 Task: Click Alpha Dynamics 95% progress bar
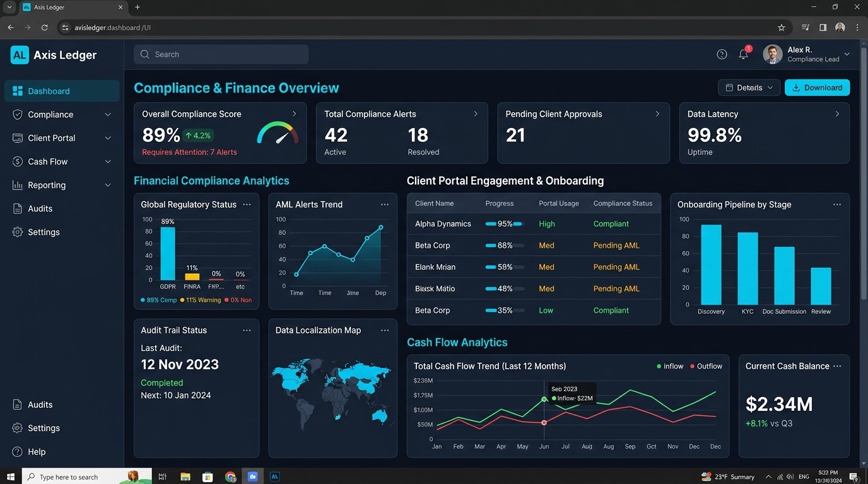(x=505, y=224)
